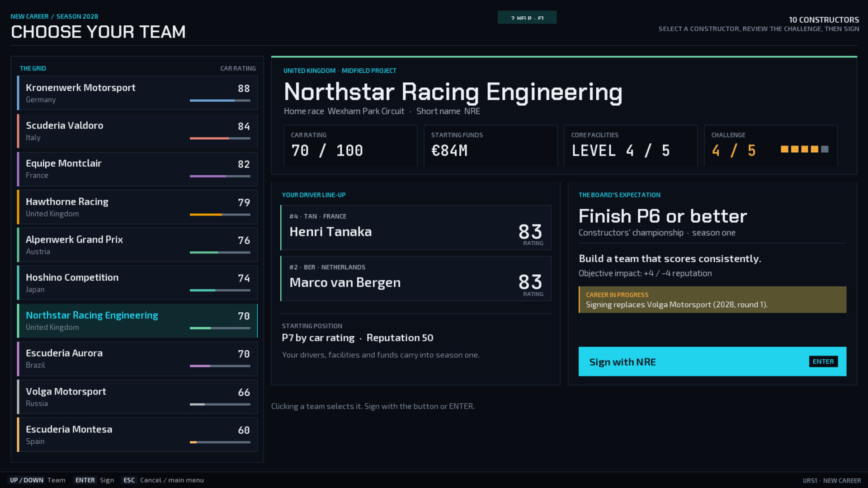Click the 'NEW CAREER / SEASON 2028' breadcrumb

coord(54,16)
